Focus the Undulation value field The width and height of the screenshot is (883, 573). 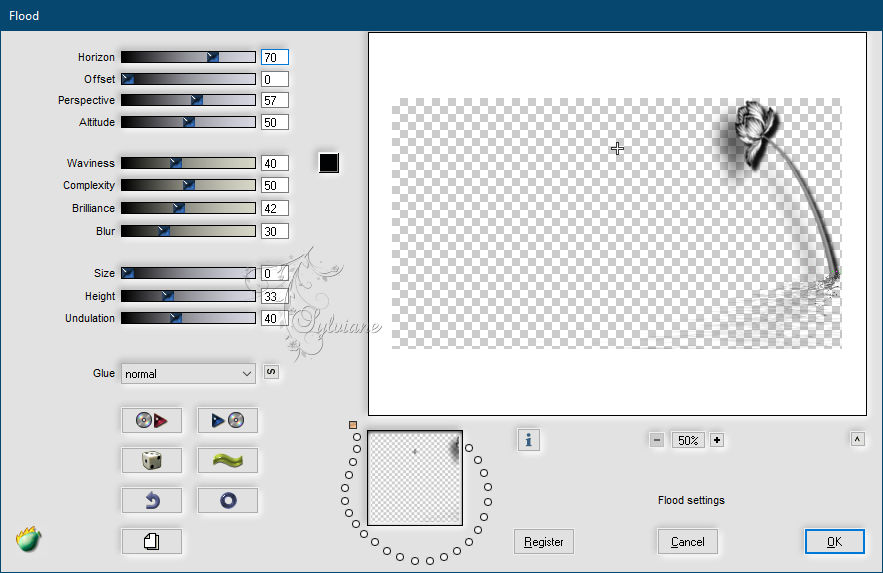point(275,318)
